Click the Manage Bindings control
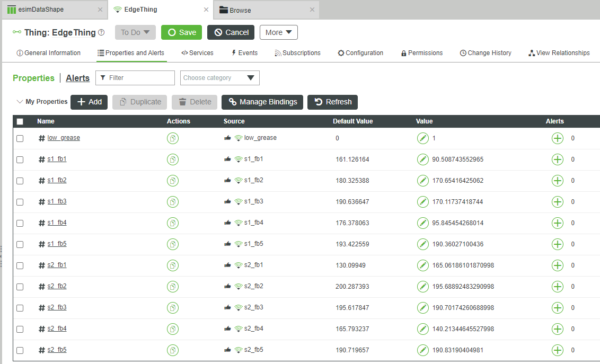The image size is (600, 364). [262, 102]
